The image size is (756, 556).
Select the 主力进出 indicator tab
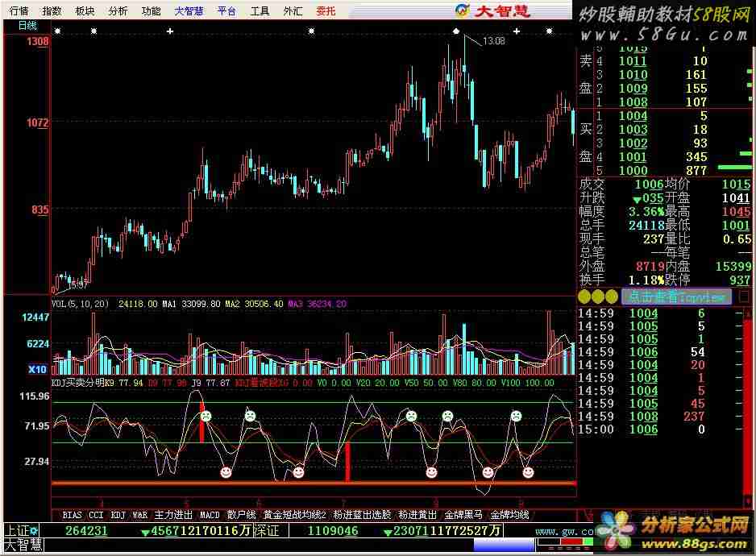[173, 515]
